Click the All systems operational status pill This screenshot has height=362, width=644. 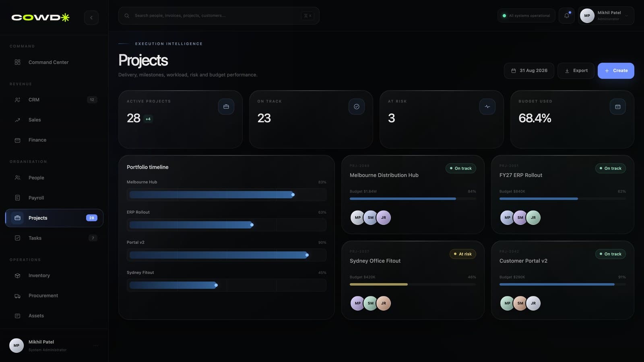coord(526,16)
